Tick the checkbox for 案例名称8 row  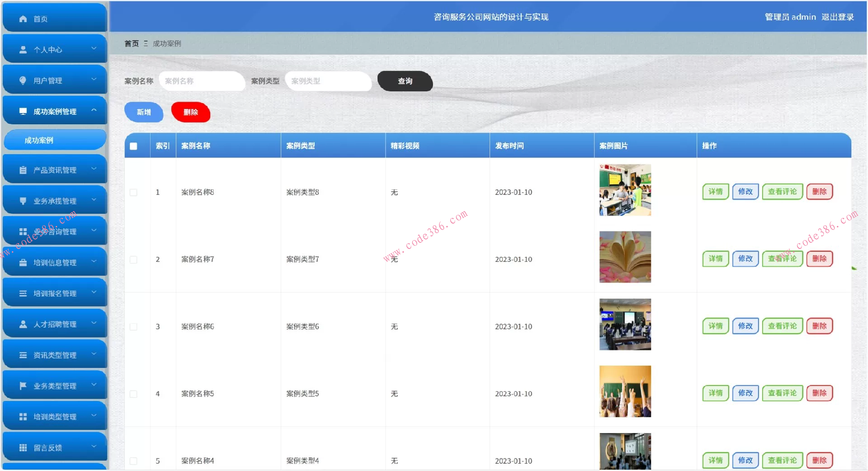133,192
